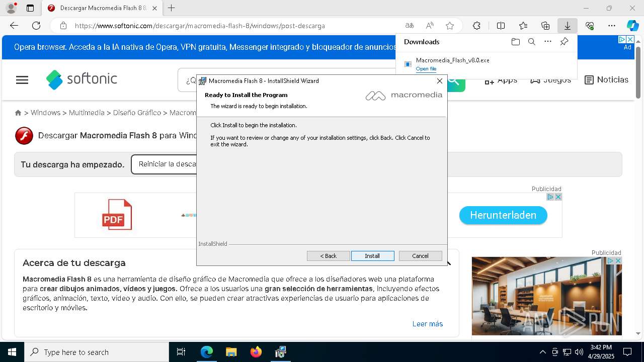This screenshot has height=362, width=644.
Task: Open Microsoft Edge taskbar icon
Action: click(x=206, y=352)
